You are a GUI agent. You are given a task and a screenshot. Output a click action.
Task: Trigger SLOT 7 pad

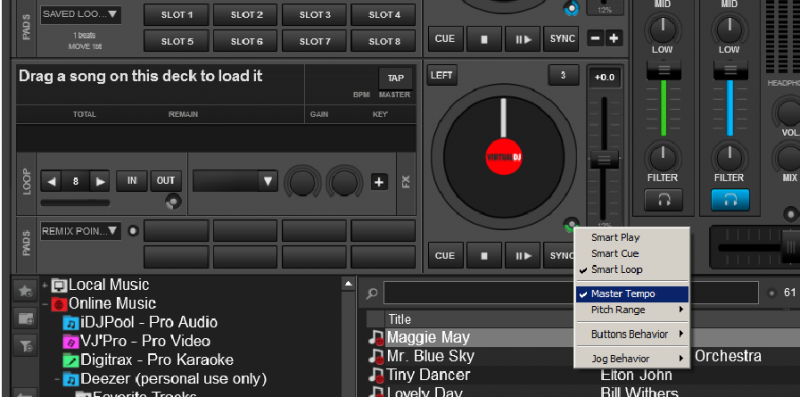tap(315, 41)
